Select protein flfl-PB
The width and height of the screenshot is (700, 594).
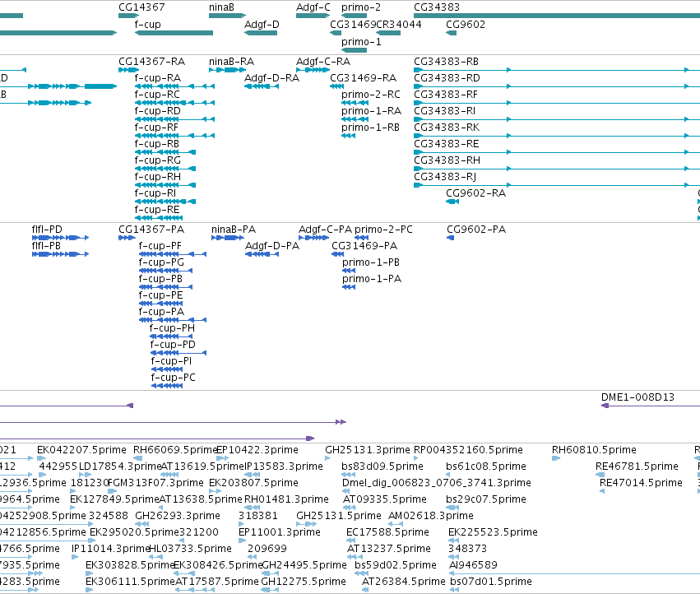(46, 246)
